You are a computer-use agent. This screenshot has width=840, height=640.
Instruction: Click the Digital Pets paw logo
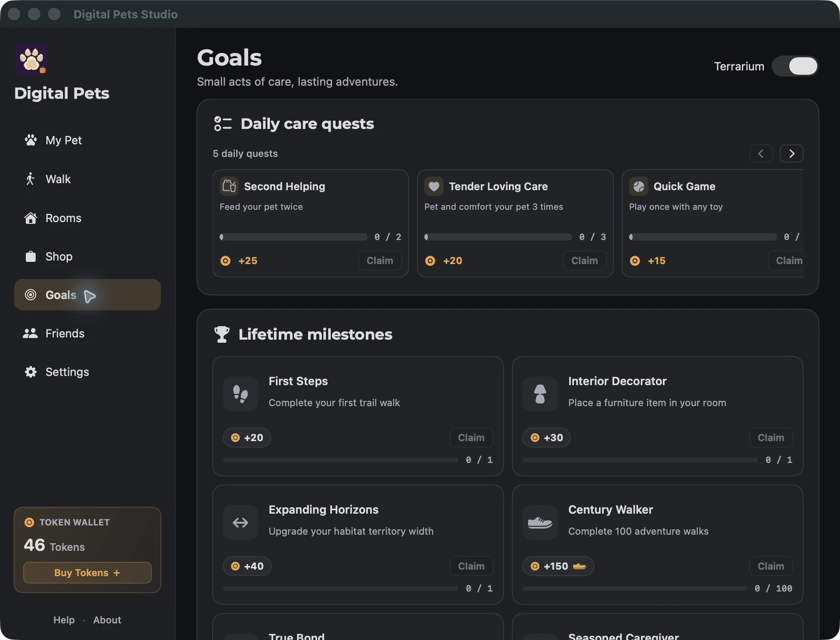[x=31, y=59]
